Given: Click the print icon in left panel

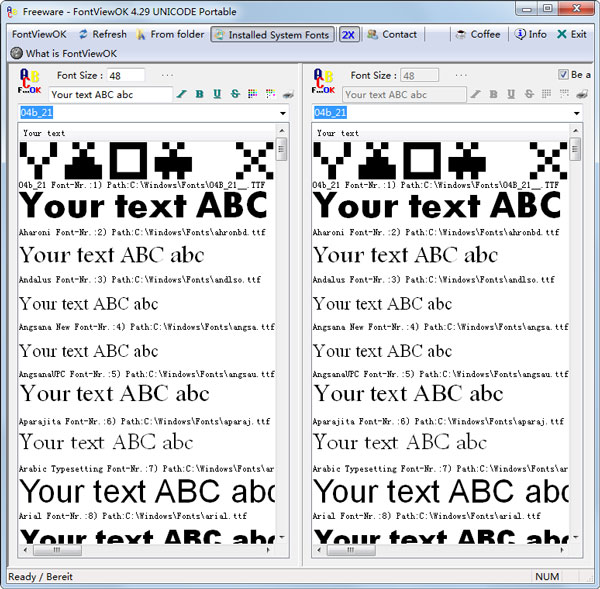Looking at the screenshot, I should pyautogui.click(x=288, y=94).
